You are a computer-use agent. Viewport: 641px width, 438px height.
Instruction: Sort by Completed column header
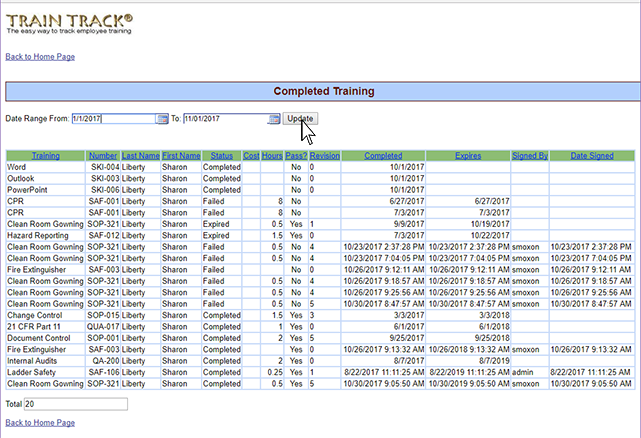coord(384,156)
